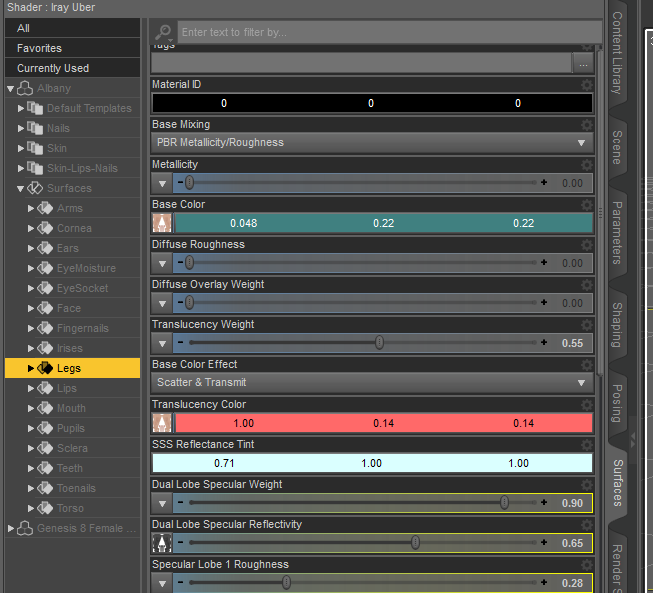The image size is (653, 593).
Task: Switch to the Scene tab
Action: click(617, 147)
